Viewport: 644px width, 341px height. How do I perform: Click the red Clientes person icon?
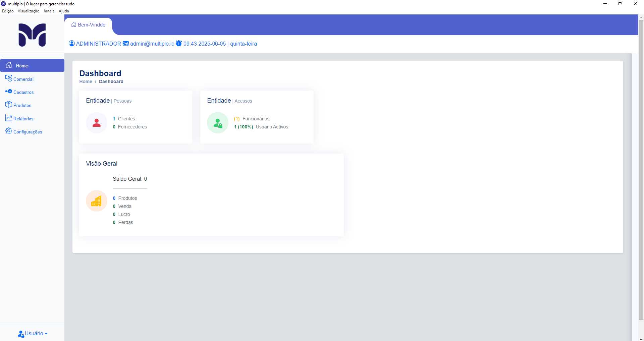[97, 123]
